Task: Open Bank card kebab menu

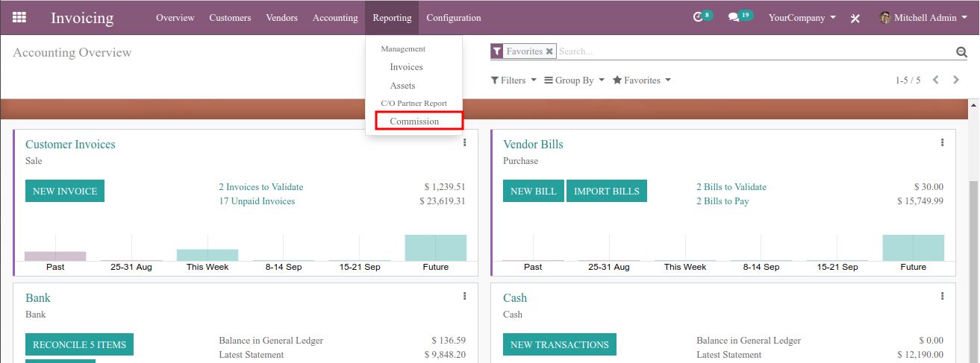Action: point(464,297)
